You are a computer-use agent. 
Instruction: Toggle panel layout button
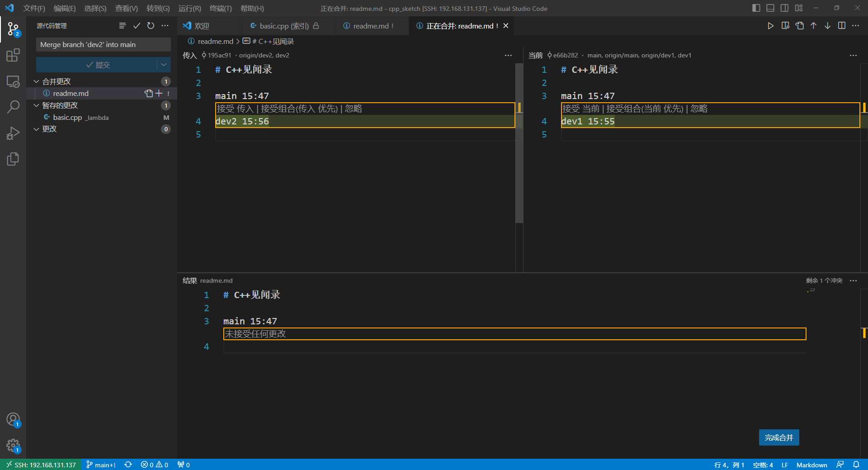click(x=770, y=8)
